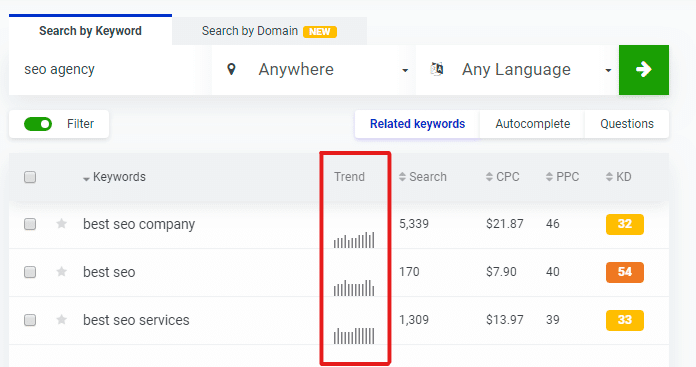Click the language translate icon
Screen dimensions: 696x367
coord(437,69)
